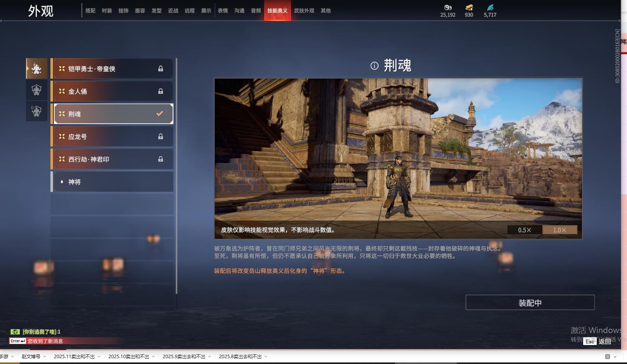Open the 2025.11卖出和不出 sheet dropdown arrow
The height and width of the screenshot is (364, 627).
click(99, 357)
